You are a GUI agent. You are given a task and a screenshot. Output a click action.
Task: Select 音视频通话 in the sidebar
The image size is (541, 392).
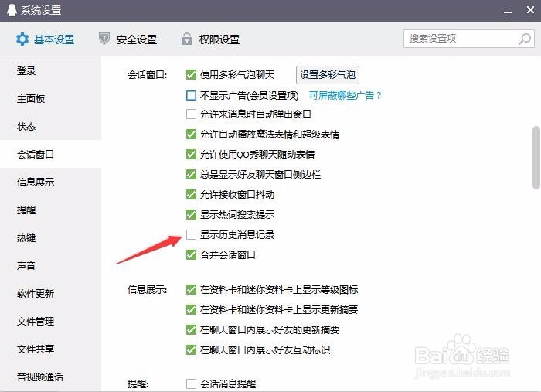(50, 377)
